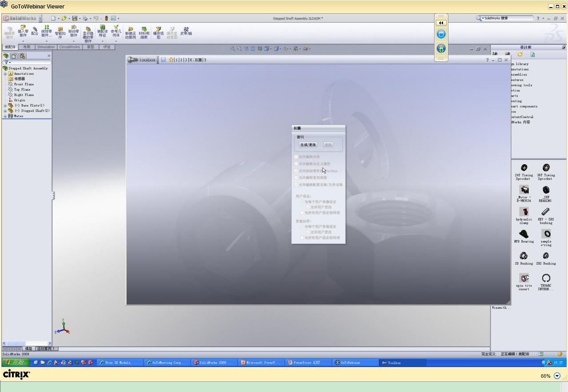Viewport: 568px width, 392px height.
Task: Click the 生成/更改 password button
Action: tap(308, 145)
